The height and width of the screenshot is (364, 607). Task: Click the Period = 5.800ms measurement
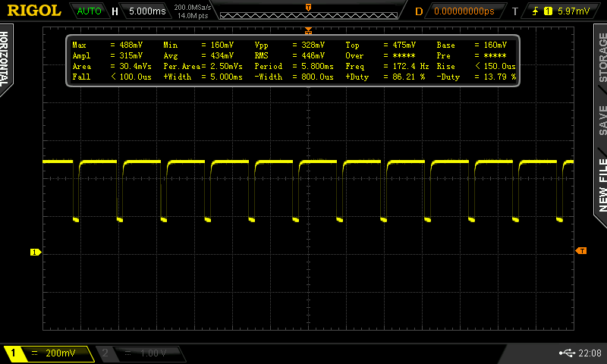(294, 66)
